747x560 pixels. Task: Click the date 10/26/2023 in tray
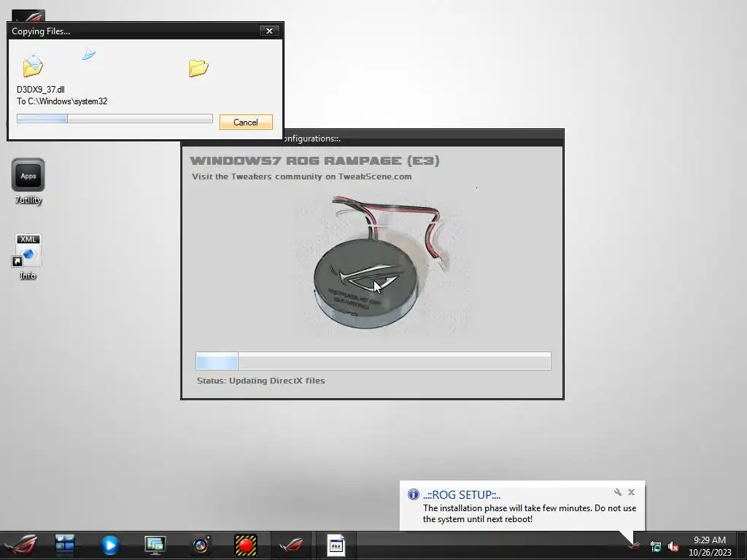pos(709,553)
